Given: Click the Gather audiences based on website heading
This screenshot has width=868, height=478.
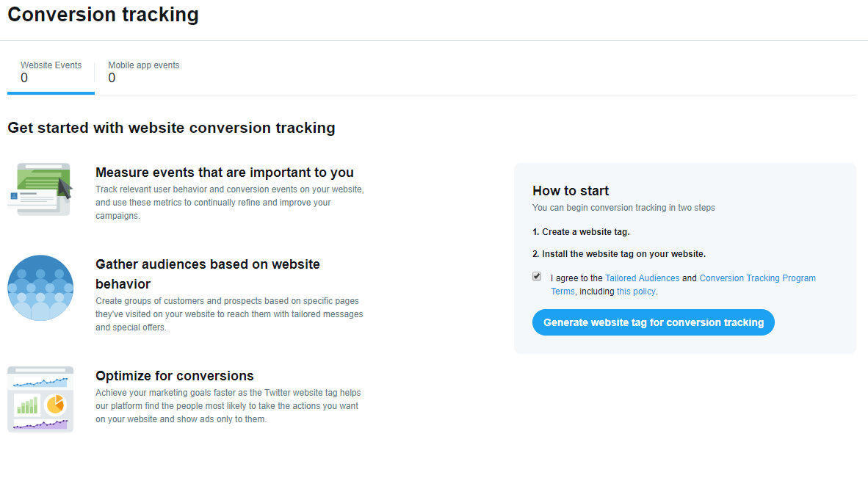Looking at the screenshot, I should tap(208, 264).
